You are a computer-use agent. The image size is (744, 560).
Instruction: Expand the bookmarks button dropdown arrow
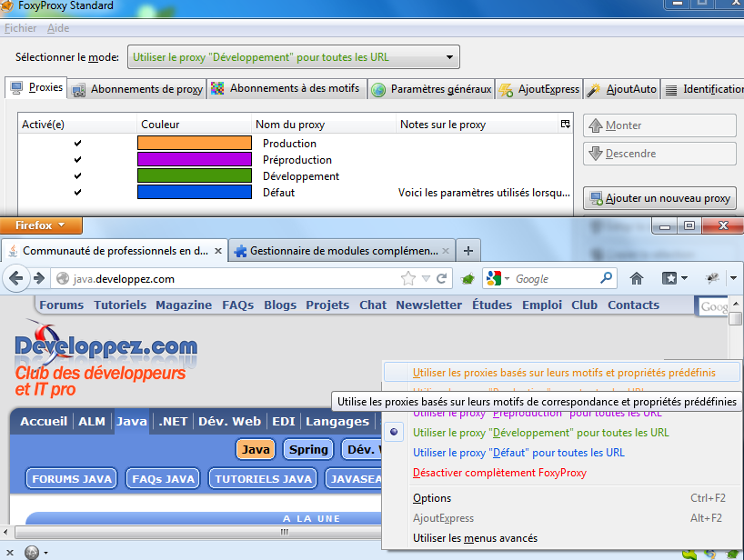click(x=684, y=278)
